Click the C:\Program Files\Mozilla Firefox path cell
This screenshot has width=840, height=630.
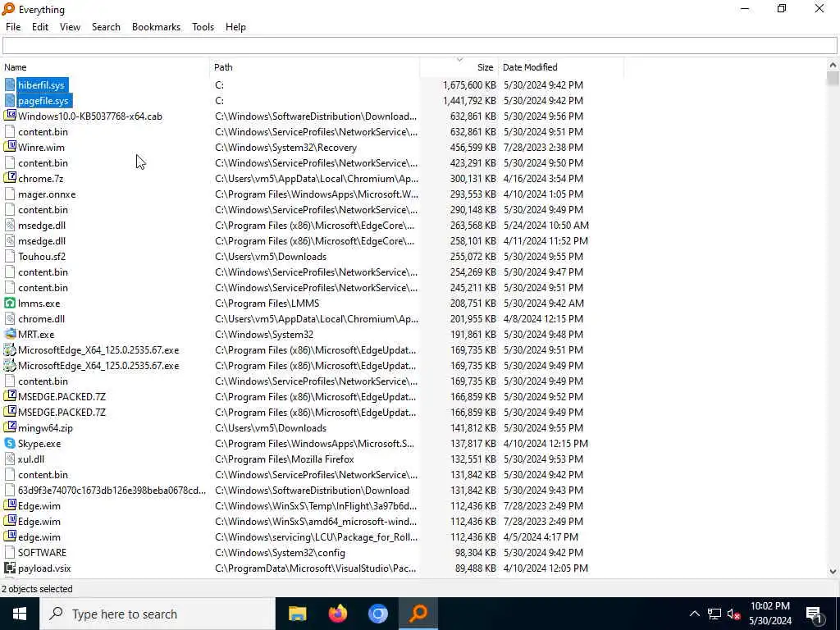click(x=285, y=459)
